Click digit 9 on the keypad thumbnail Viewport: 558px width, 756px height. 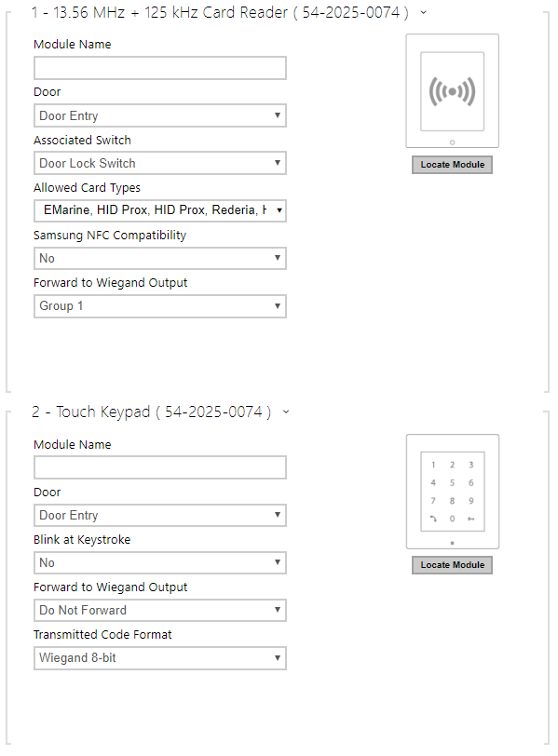(470, 501)
